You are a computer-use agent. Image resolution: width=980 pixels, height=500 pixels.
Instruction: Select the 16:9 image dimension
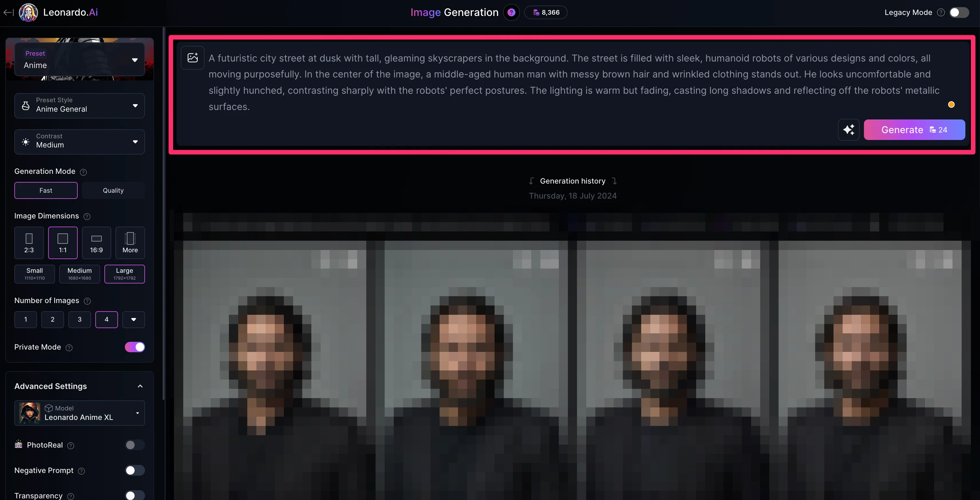(x=96, y=243)
